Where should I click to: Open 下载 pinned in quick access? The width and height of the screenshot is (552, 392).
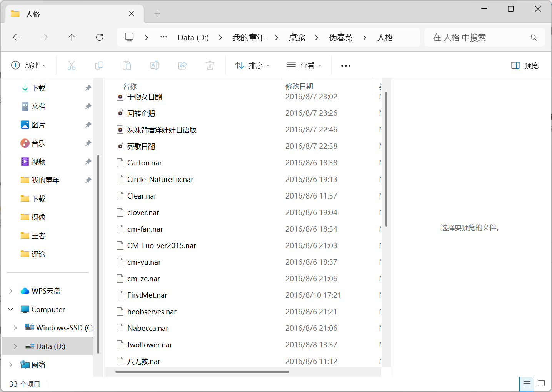pos(38,88)
